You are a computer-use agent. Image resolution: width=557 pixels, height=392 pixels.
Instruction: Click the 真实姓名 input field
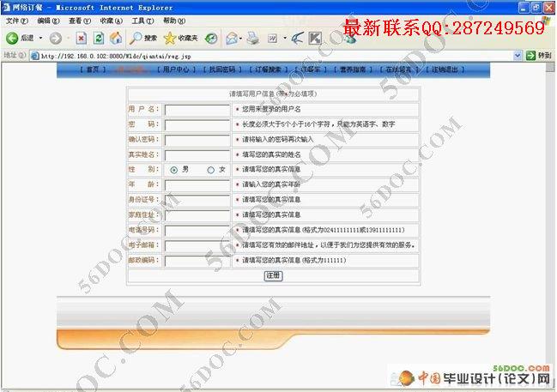(197, 155)
